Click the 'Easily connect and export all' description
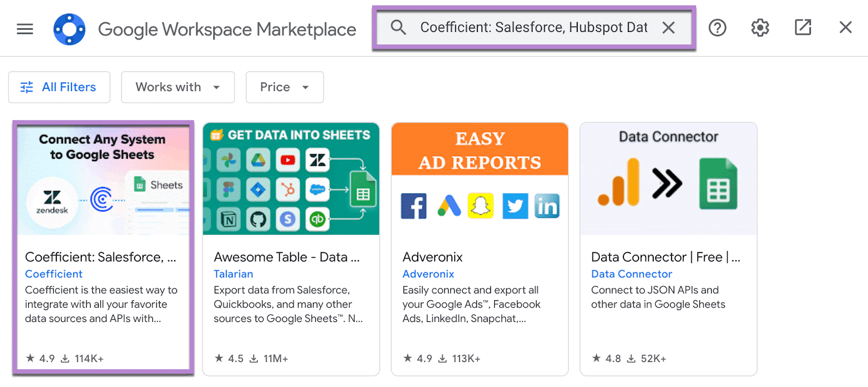The height and width of the screenshot is (387, 868). pyautogui.click(x=471, y=304)
